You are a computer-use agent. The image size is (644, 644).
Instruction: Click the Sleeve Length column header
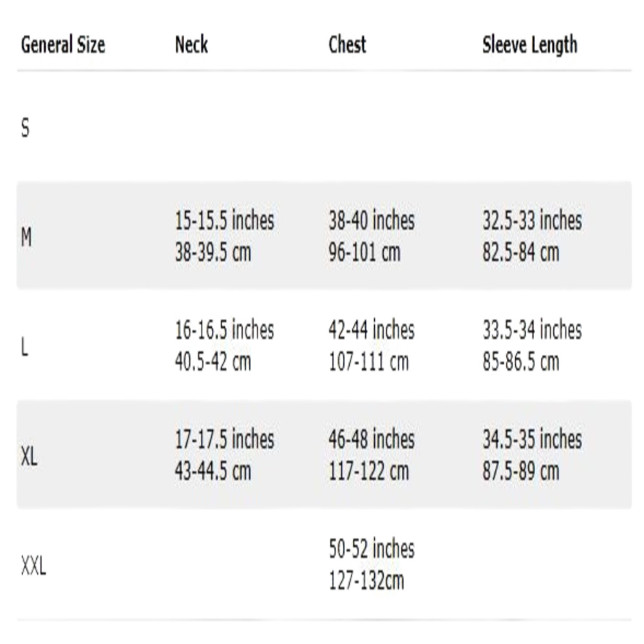[x=530, y=45]
